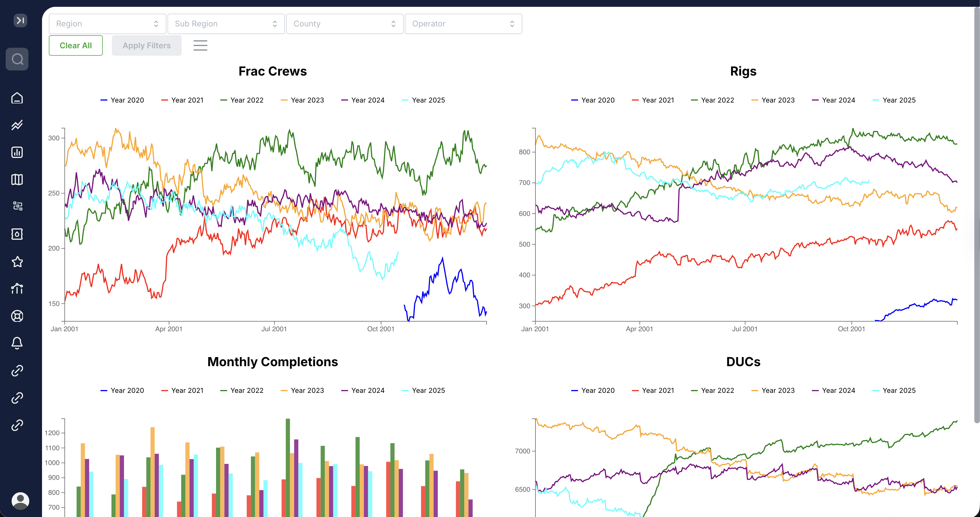Open the map icon in the sidebar
This screenshot has width=980, height=517.
coord(17,179)
